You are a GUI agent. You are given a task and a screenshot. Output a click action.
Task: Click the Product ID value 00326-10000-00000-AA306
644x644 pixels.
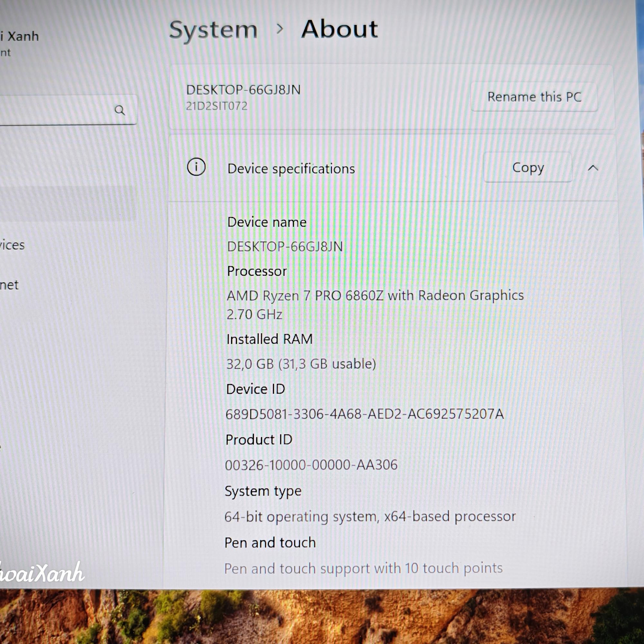pos(311,465)
